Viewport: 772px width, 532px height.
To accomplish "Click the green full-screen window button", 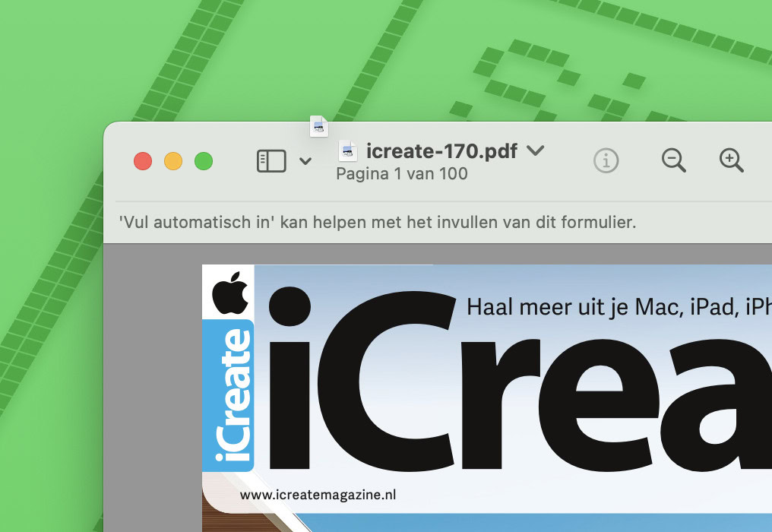I will coord(204,161).
